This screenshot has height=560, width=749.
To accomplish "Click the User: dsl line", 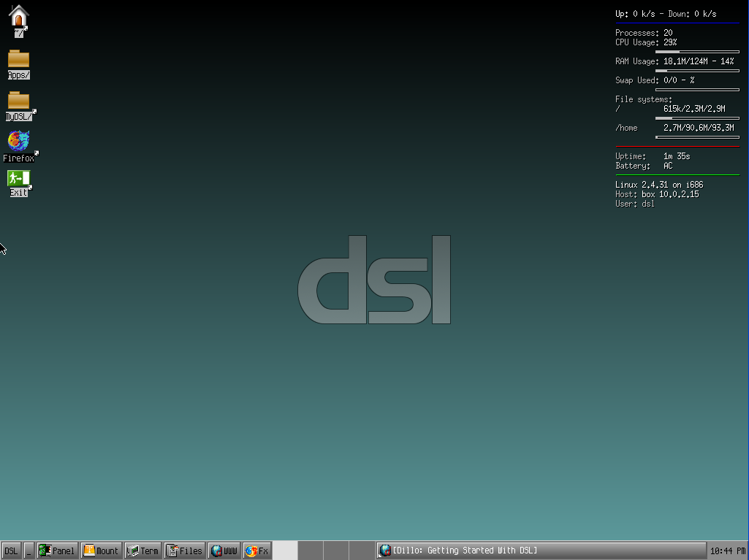I will [635, 204].
